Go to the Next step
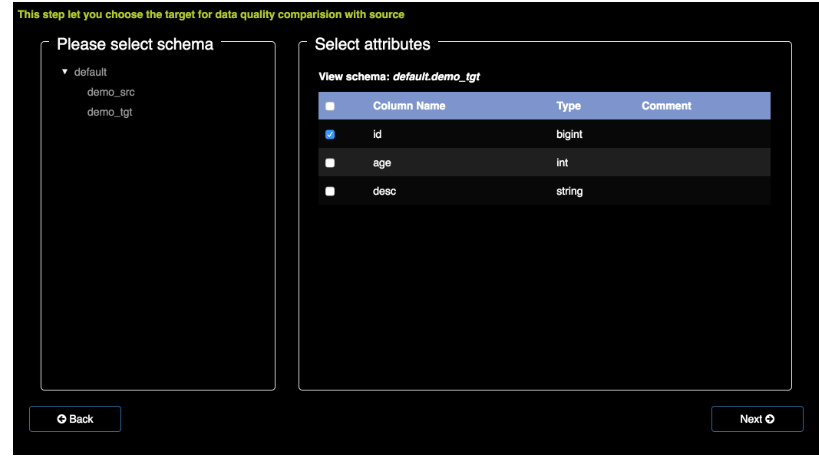 pos(757,419)
